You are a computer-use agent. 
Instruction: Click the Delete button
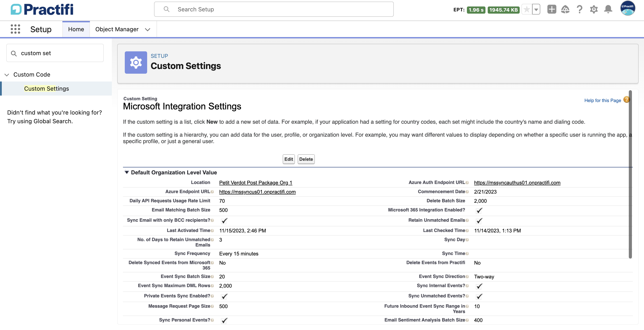[306, 159]
